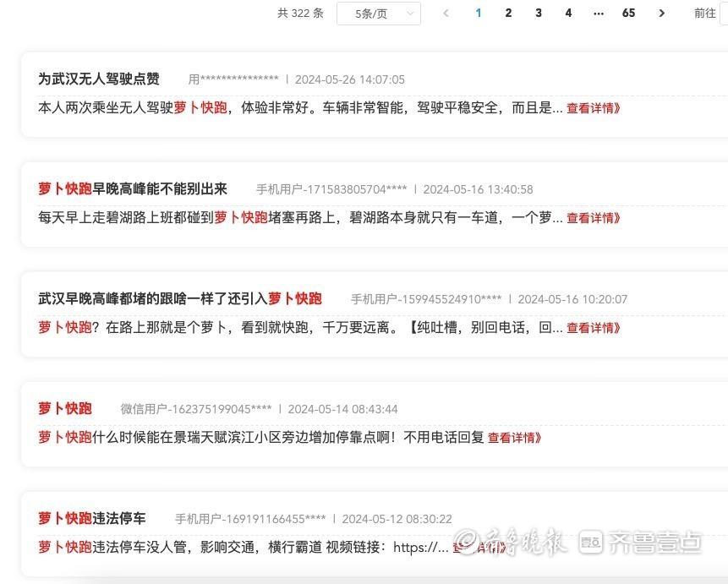View details of 为武汉无人驾驶点赞 post
The width and height of the screenshot is (728, 584).
(x=594, y=108)
